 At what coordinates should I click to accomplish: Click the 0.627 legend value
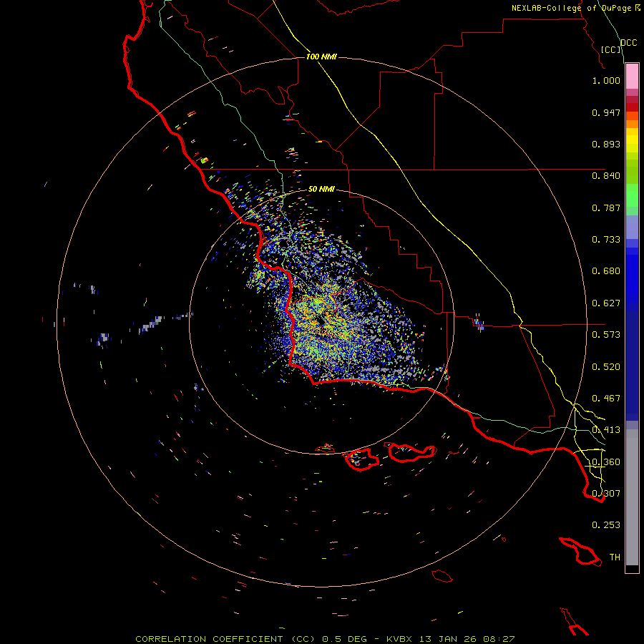(x=606, y=303)
